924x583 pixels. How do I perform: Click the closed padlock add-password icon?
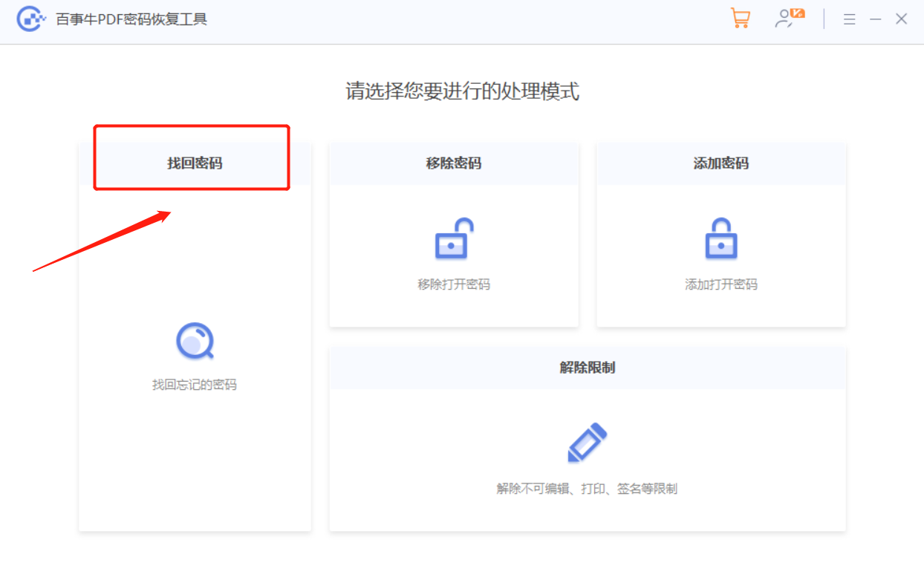tap(720, 238)
